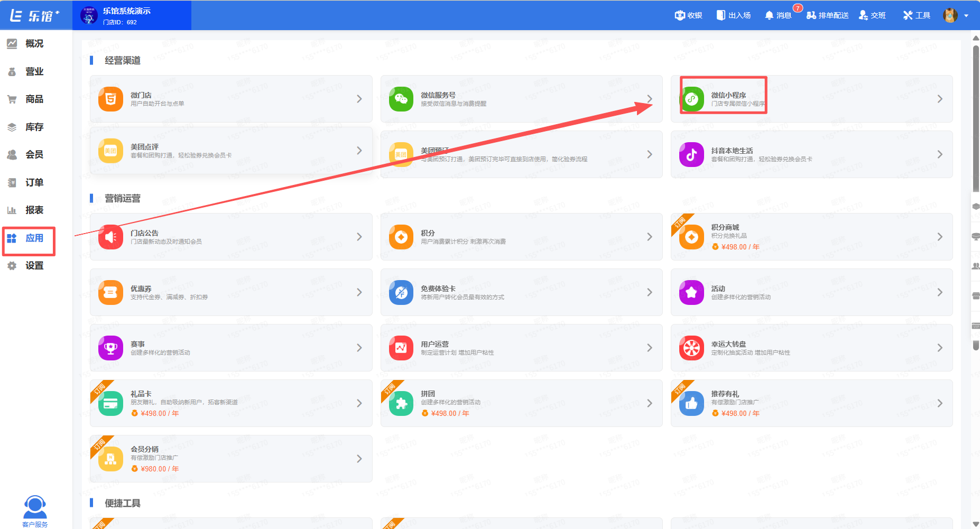Open 消息 notifications bell
Viewport: 980px width, 529px height.
[778, 15]
